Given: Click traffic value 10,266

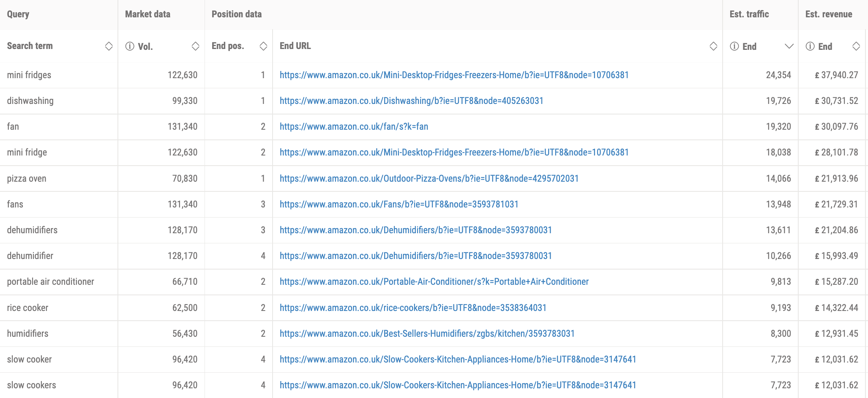Looking at the screenshot, I should coord(778,256).
